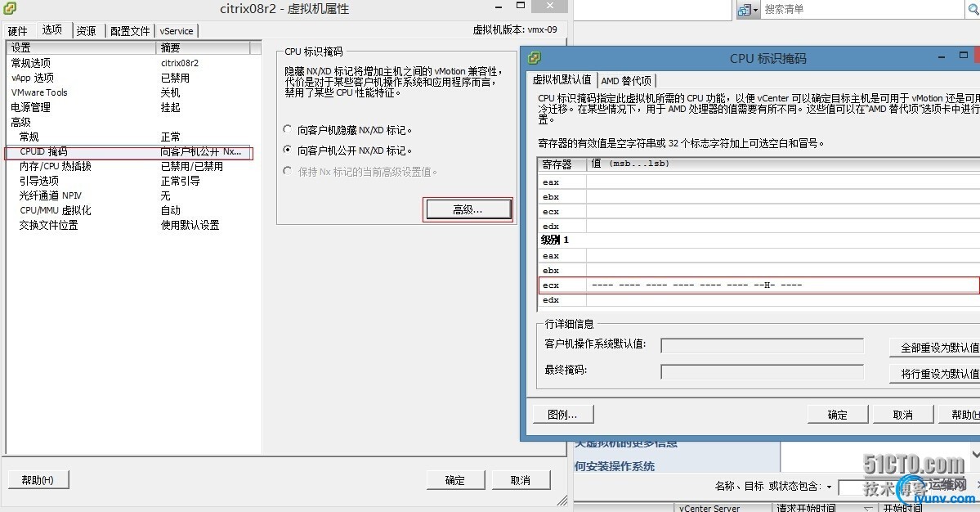Click the 摘要 column header
This screenshot has height=512, width=980.
(x=203, y=47)
